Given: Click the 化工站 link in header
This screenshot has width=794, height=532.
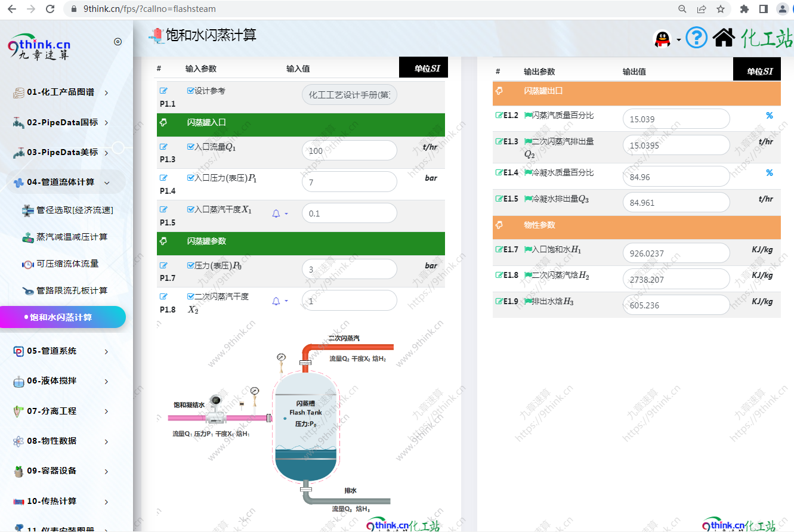Looking at the screenshot, I should (x=767, y=39).
